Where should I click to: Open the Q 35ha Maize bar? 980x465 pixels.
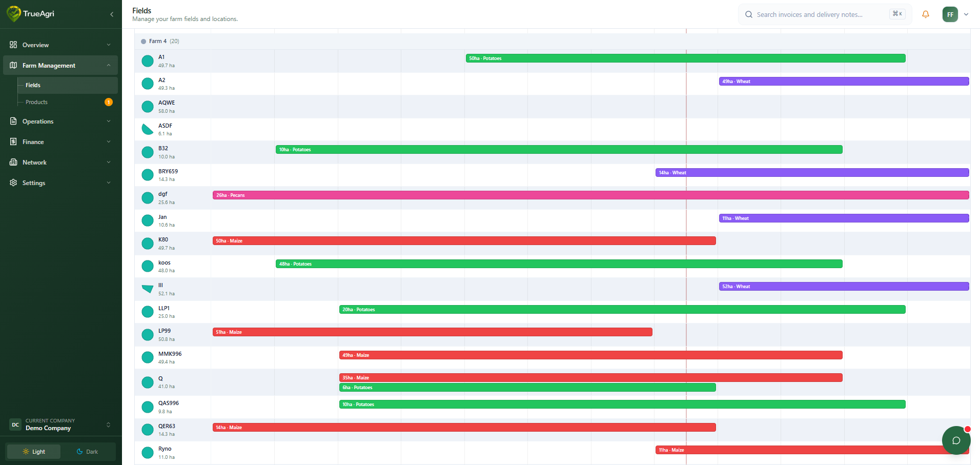(591, 378)
